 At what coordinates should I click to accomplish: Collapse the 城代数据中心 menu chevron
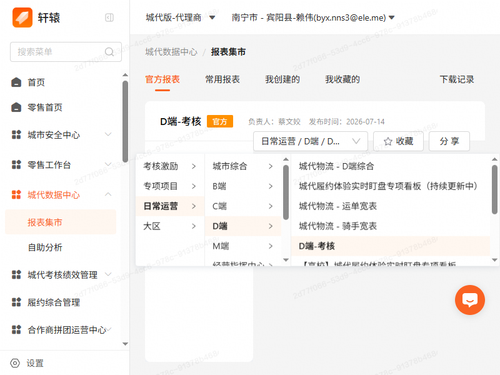pyautogui.click(x=108, y=194)
